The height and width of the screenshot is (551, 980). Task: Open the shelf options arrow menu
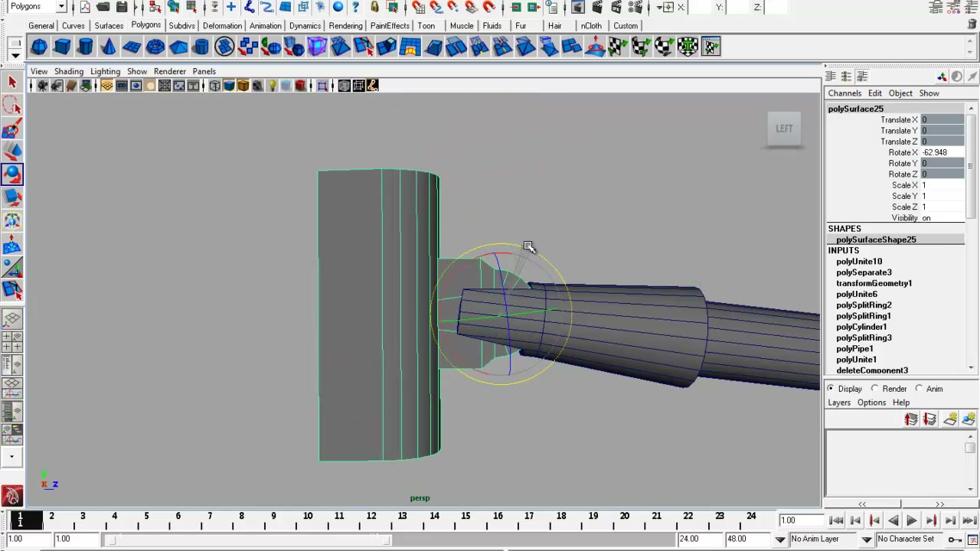(14, 55)
